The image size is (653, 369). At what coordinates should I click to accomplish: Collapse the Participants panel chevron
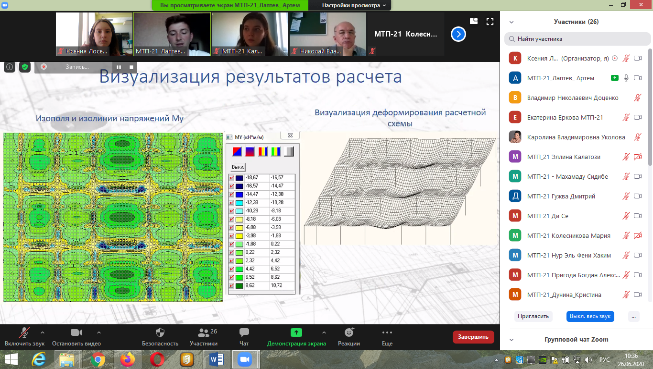511,22
